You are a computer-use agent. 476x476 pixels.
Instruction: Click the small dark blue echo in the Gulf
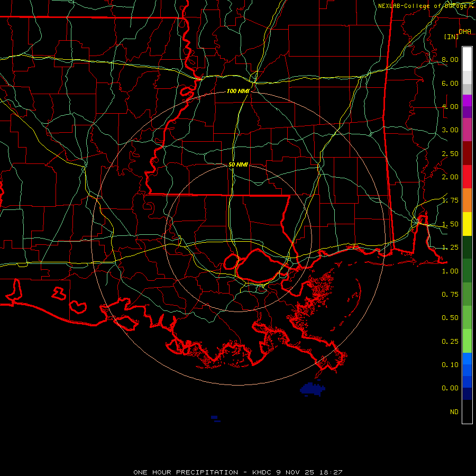[x=215, y=419]
